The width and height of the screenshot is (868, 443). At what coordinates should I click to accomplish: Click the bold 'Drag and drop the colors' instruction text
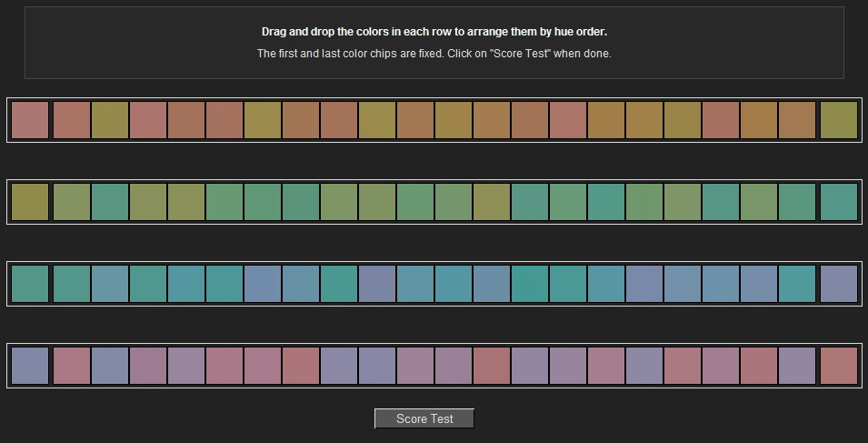pyautogui.click(x=434, y=32)
